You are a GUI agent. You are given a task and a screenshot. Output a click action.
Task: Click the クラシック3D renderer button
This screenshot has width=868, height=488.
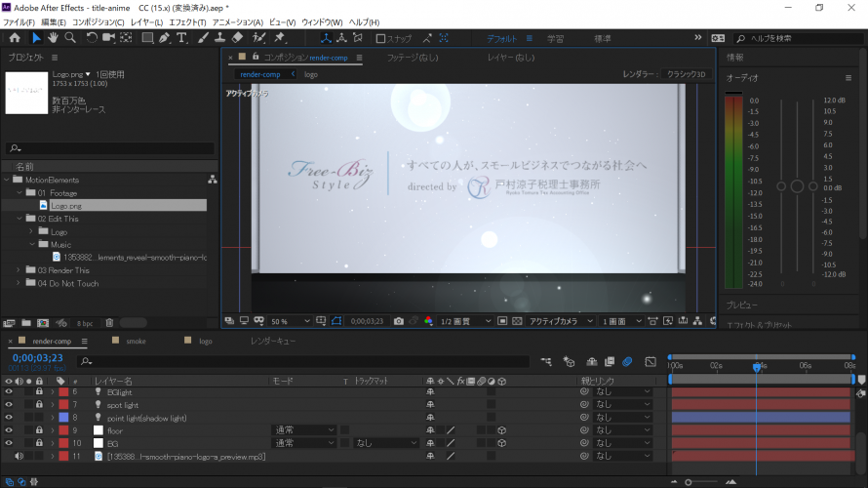point(687,74)
